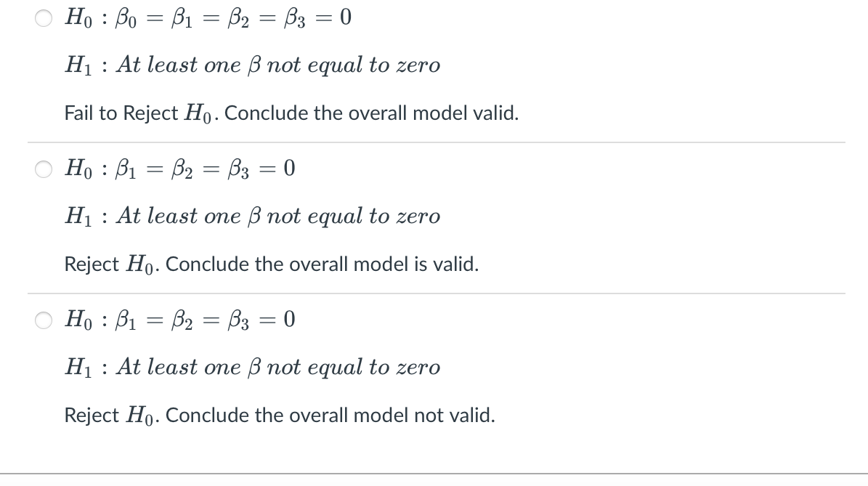Screen dimensions: 868x486
Task: Click the third option's H1 statement
Action: tap(252, 367)
